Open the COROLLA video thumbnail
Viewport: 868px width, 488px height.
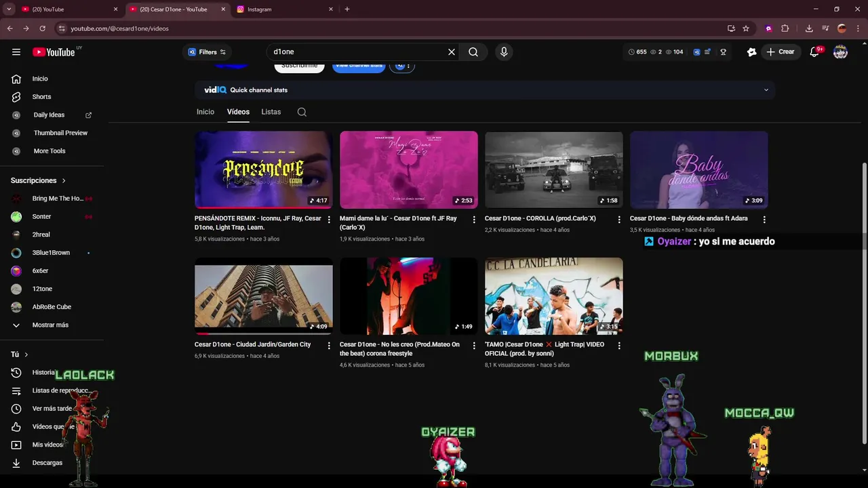point(554,170)
